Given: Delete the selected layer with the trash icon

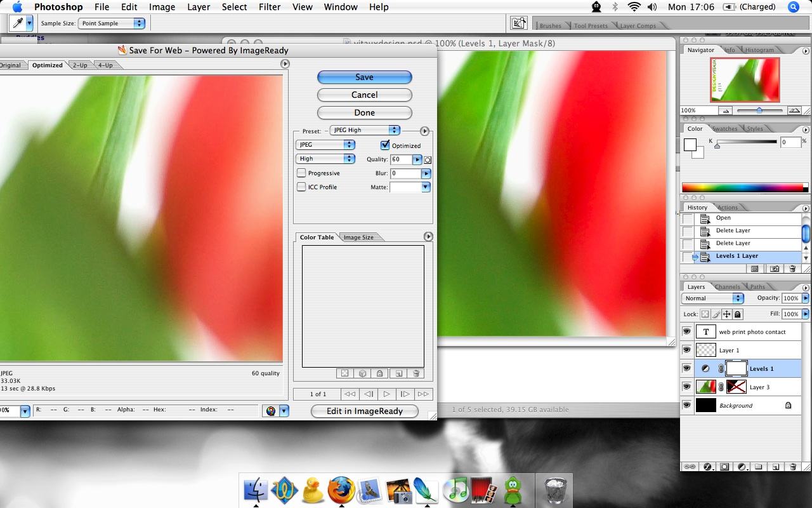Looking at the screenshot, I should [x=793, y=467].
